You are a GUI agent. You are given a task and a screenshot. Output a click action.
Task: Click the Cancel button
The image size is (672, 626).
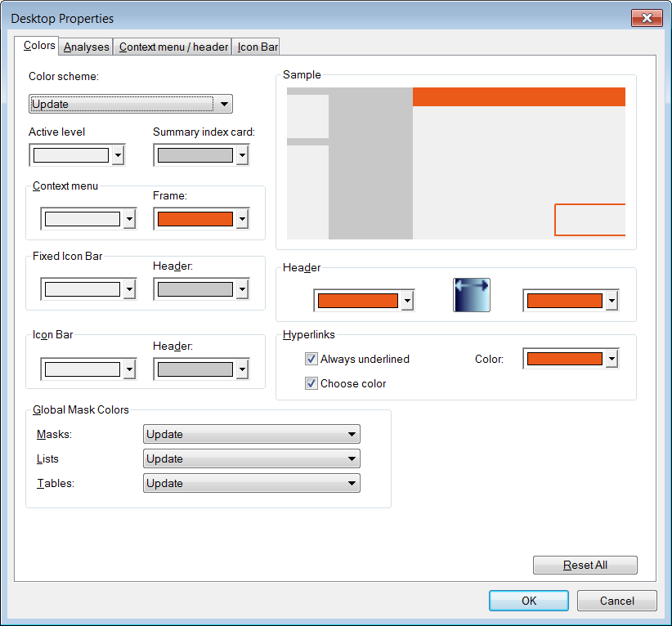point(616,601)
